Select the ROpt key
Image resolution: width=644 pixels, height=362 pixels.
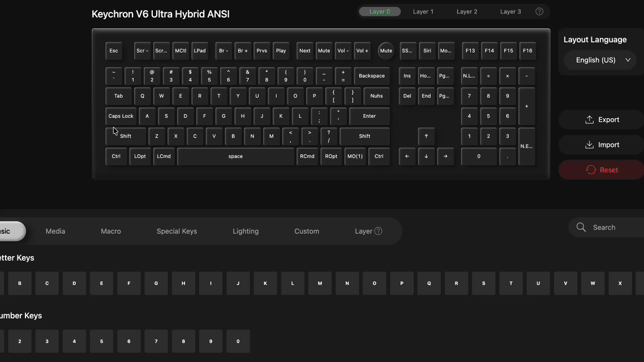point(331,156)
